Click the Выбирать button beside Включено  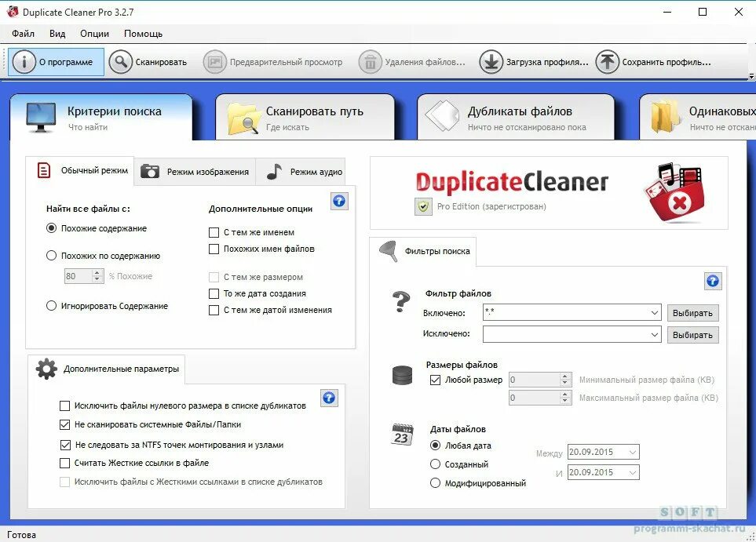tap(693, 313)
